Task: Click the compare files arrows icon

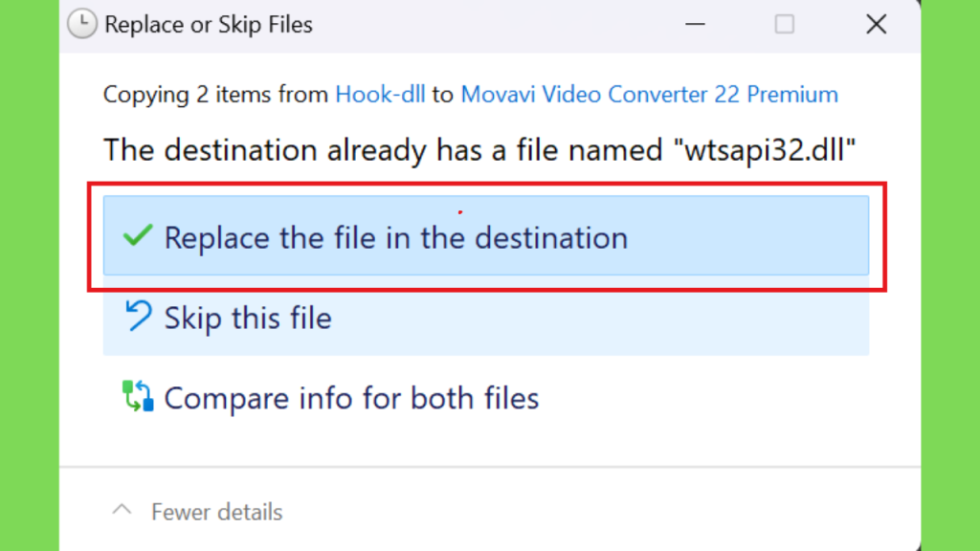Action: [x=138, y=396]
